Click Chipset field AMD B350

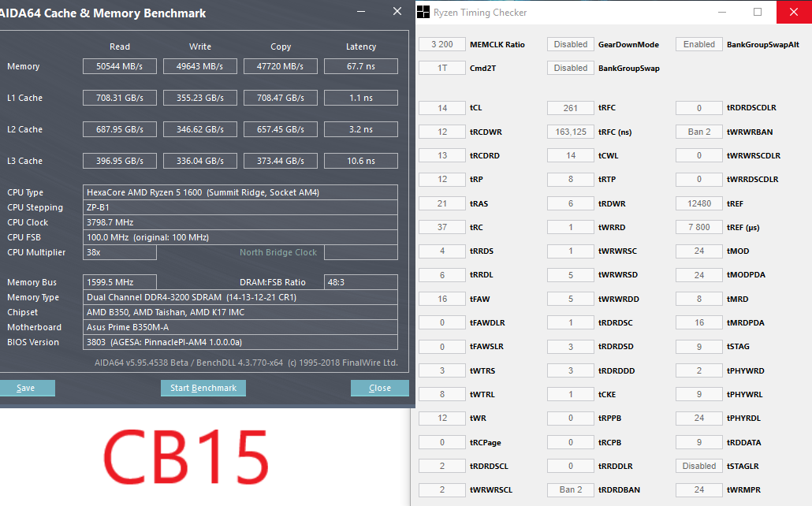[x=240, y=312]
